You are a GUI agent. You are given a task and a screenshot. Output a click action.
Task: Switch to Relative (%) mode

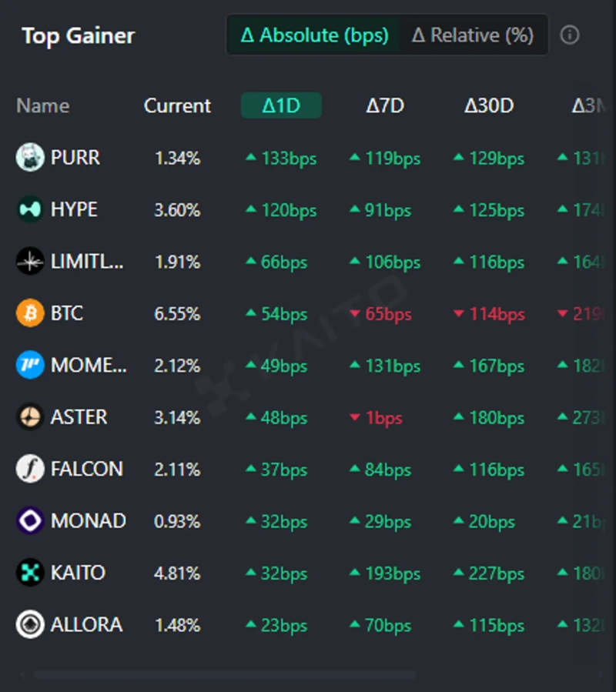coord(473,35)
